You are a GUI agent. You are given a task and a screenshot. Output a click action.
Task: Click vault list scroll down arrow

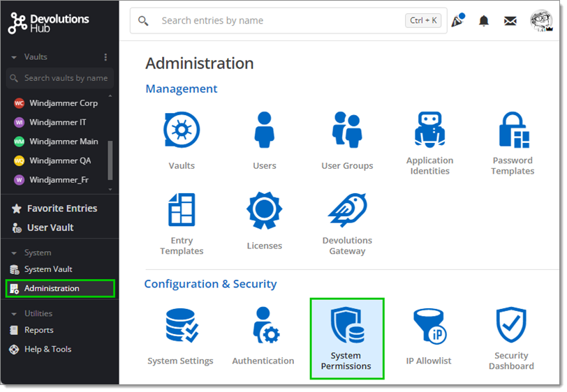click(110, 189)
